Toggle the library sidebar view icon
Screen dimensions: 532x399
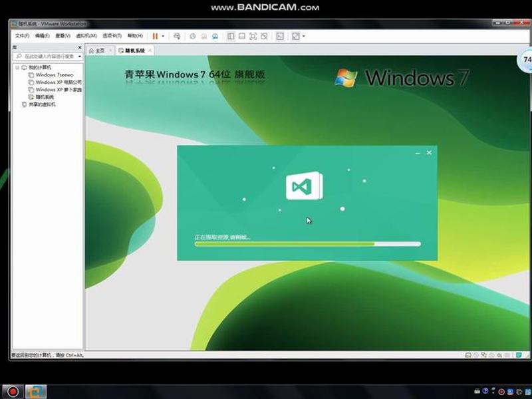pos(231,36)
